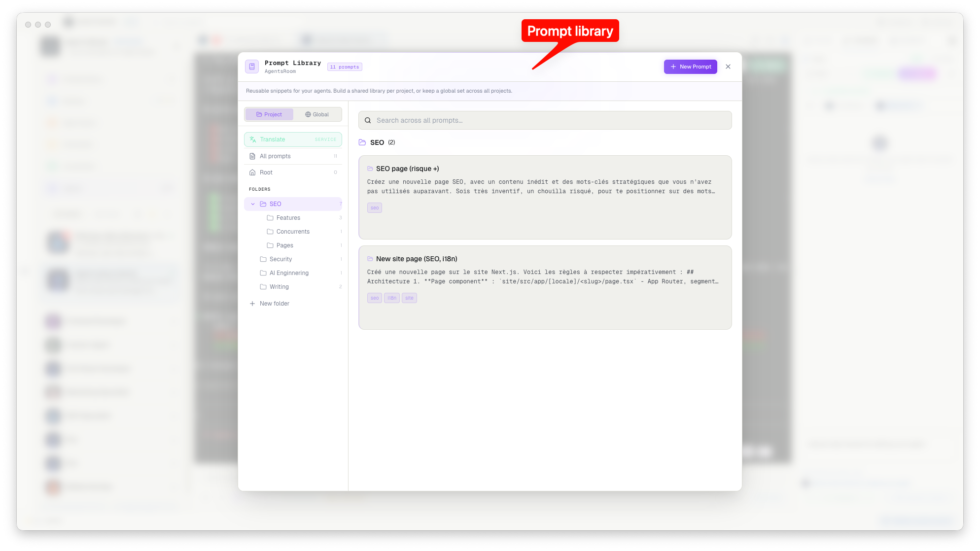980x551 pixels.
Task: Click the SEO (2) section heading
Action: [x=382, y=142]
